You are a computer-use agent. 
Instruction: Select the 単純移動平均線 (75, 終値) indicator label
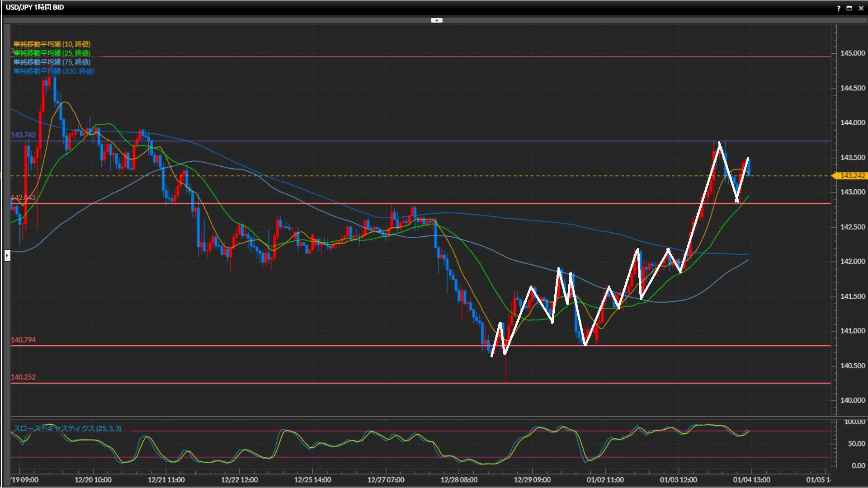tap(52, 62)
